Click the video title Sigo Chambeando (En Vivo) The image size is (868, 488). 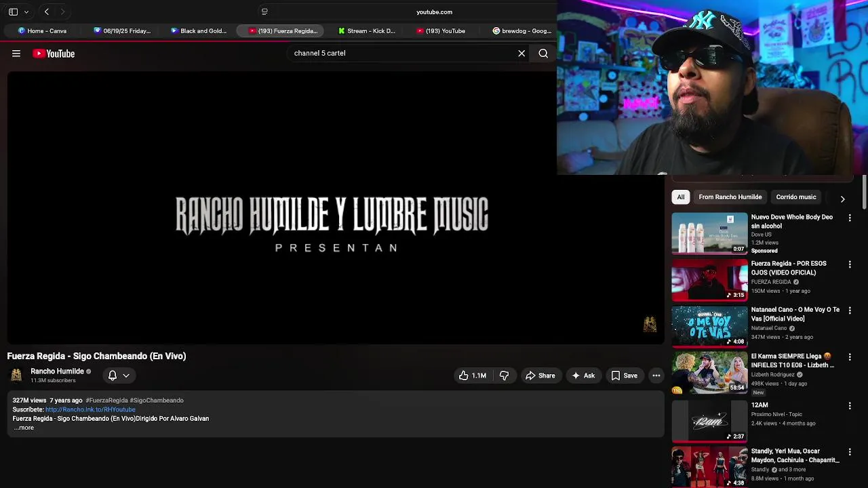(x=96, y=356)
